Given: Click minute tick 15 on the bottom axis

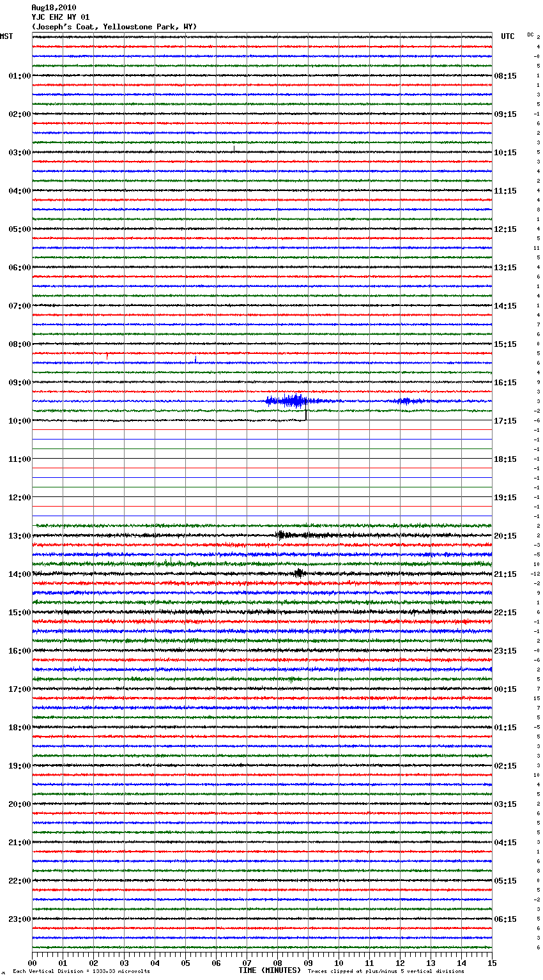Looking at the screenshot, I should click(x=492, y=963).
